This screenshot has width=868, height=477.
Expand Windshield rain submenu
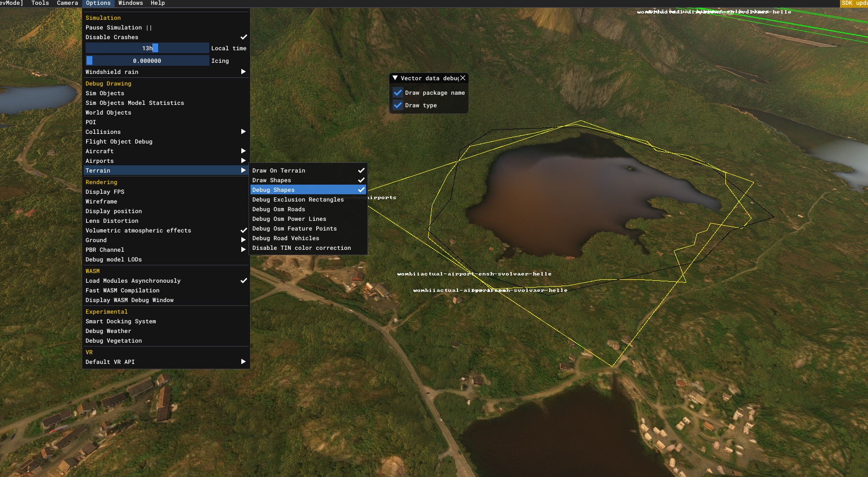point(166,72)
